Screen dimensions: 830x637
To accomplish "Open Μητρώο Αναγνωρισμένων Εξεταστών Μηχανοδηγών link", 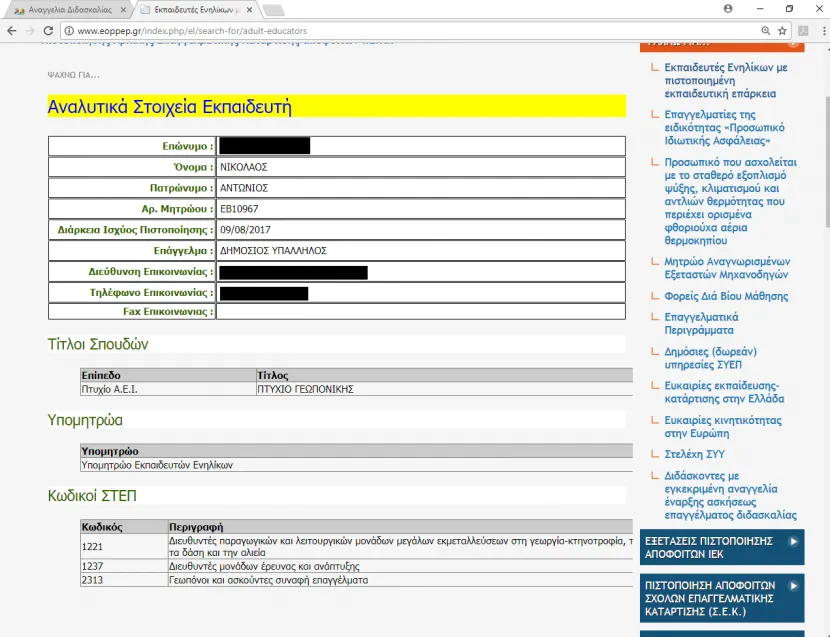I will tap(727, 268).
